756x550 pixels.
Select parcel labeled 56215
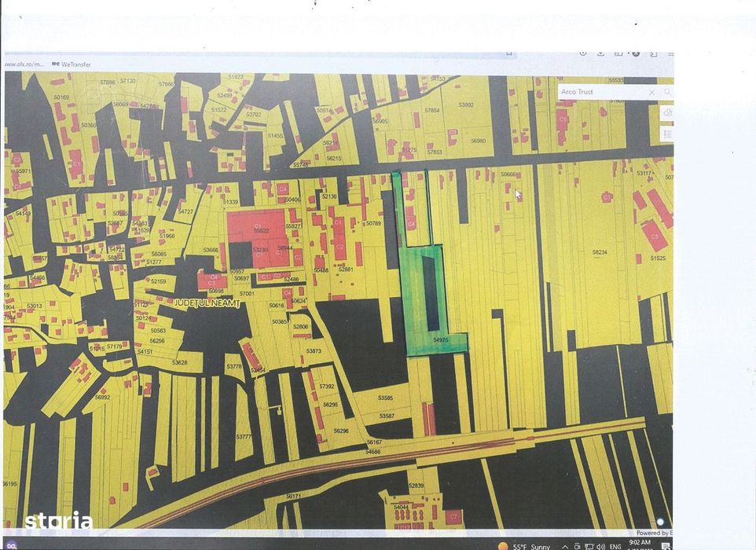click(x=334, y=158)
